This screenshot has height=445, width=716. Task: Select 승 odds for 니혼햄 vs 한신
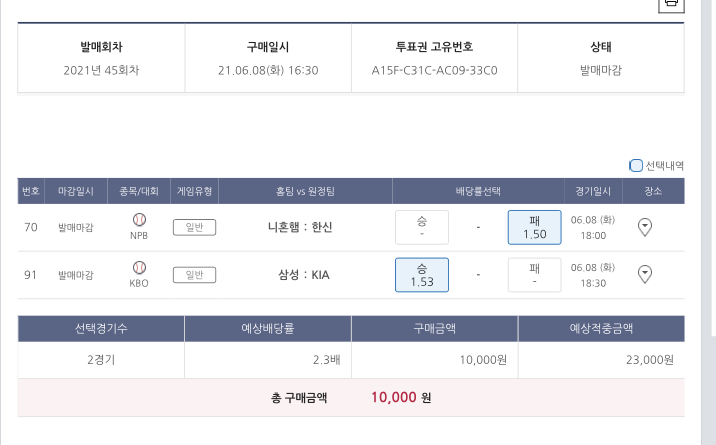(x=422, y=227)
